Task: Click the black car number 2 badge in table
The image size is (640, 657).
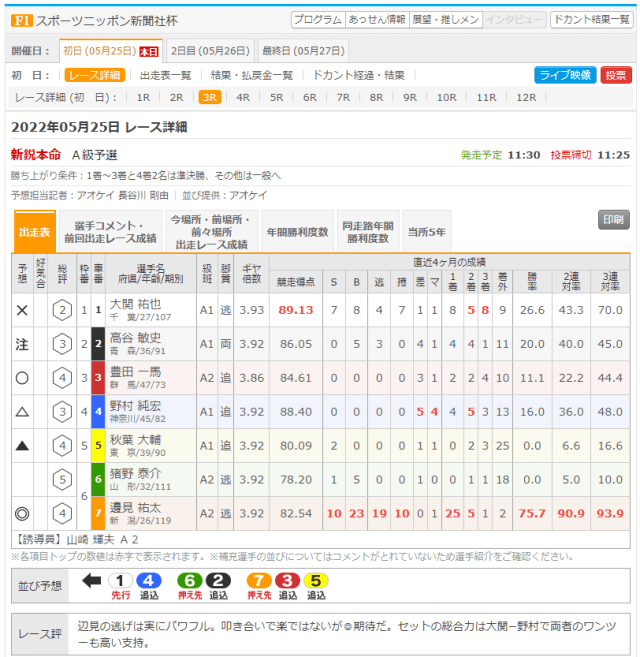Action: (x=98, y=344)
